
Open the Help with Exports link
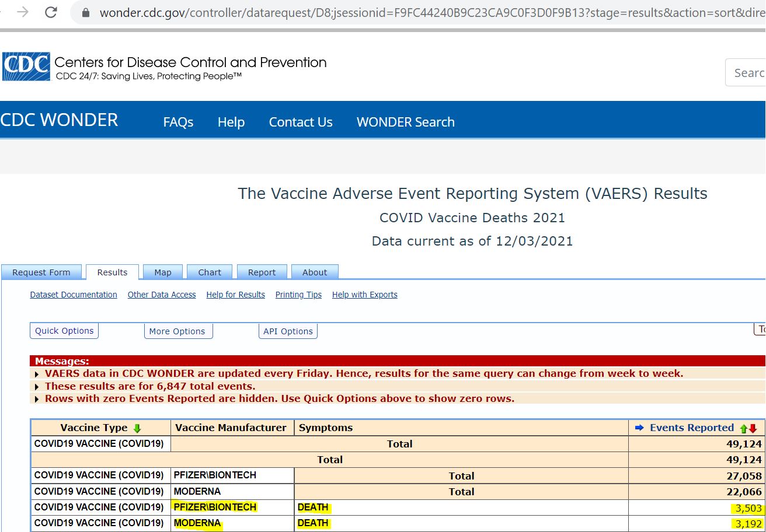click(x=364, y=295)
